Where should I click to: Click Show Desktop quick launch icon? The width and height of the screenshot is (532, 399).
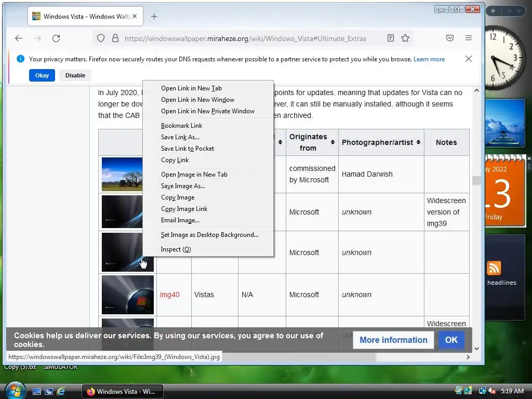point(37,391)
